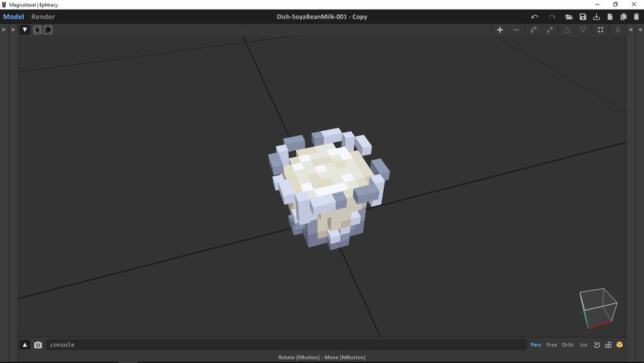Select Orth orthographic camera mode
The height and width of the screenshot is (363, 644).
567,345
